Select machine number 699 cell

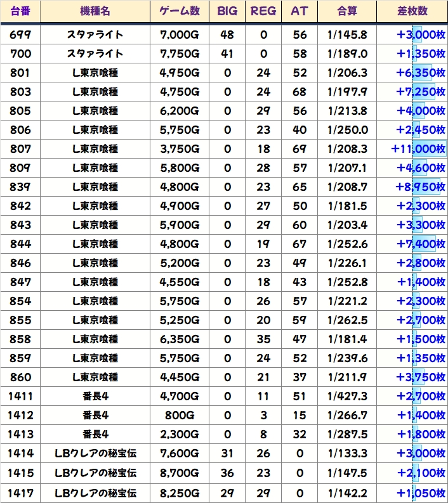click(x=20, y=35)
